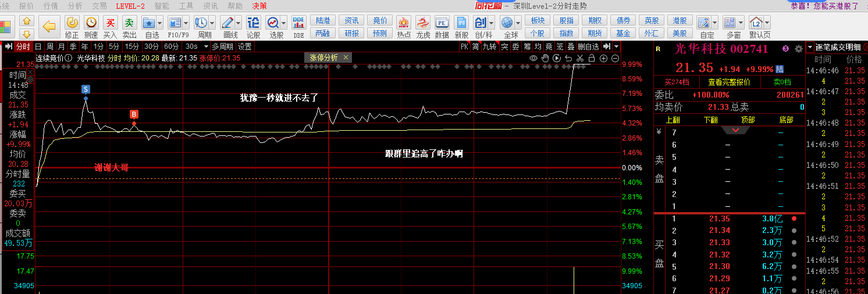Viewport: 868px width, 294px height.
Task: Click the 默认页 L2 home icon
Action: pos(756,23)
